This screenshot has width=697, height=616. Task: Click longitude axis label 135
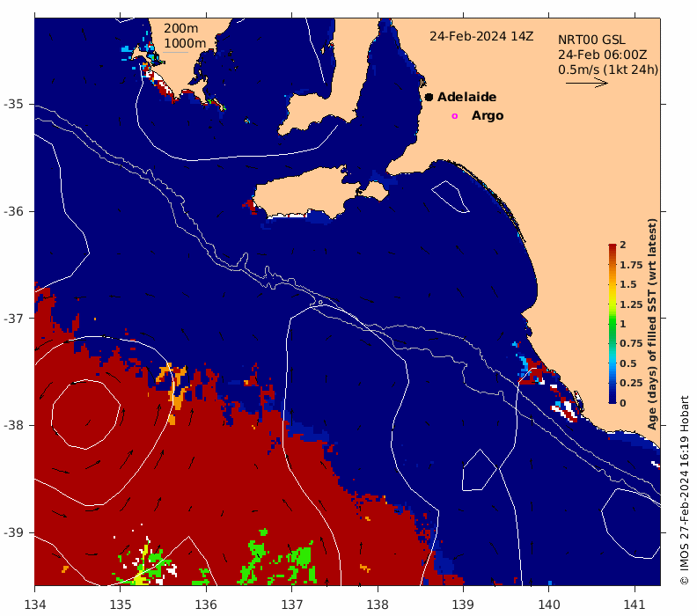(x=121, y=605)
